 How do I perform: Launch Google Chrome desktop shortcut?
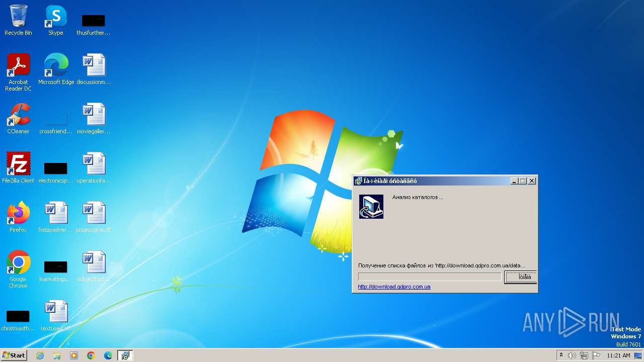[18, 269]
